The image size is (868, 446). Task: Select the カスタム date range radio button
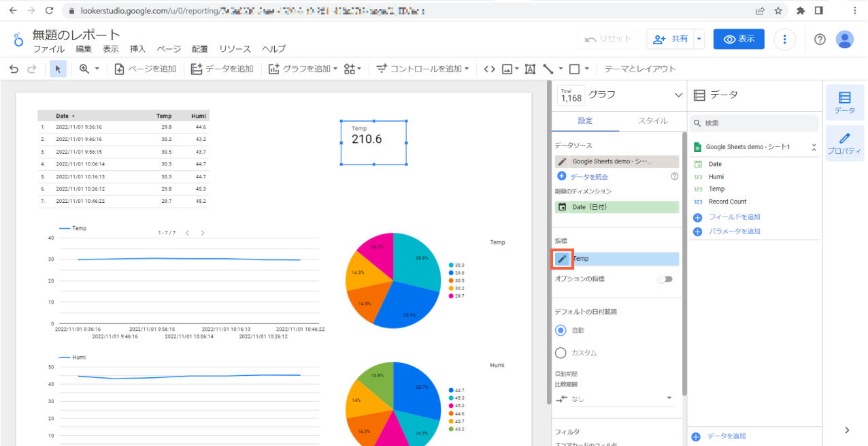coord(561,353)
